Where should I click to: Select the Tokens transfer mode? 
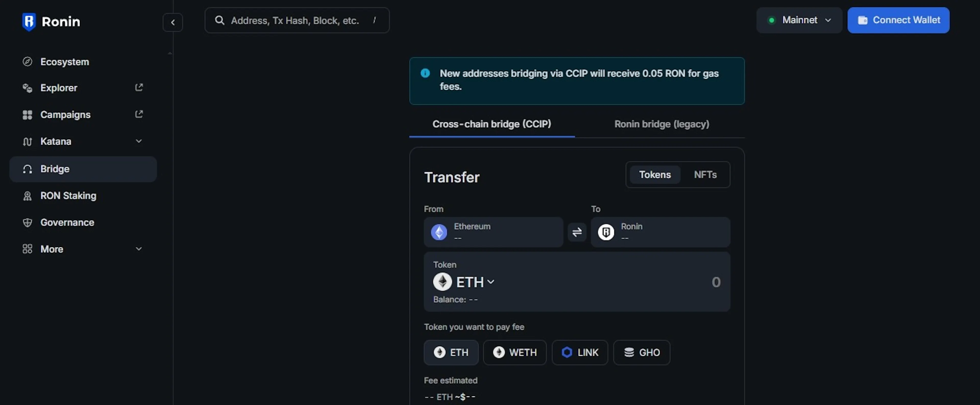[655, 175]
